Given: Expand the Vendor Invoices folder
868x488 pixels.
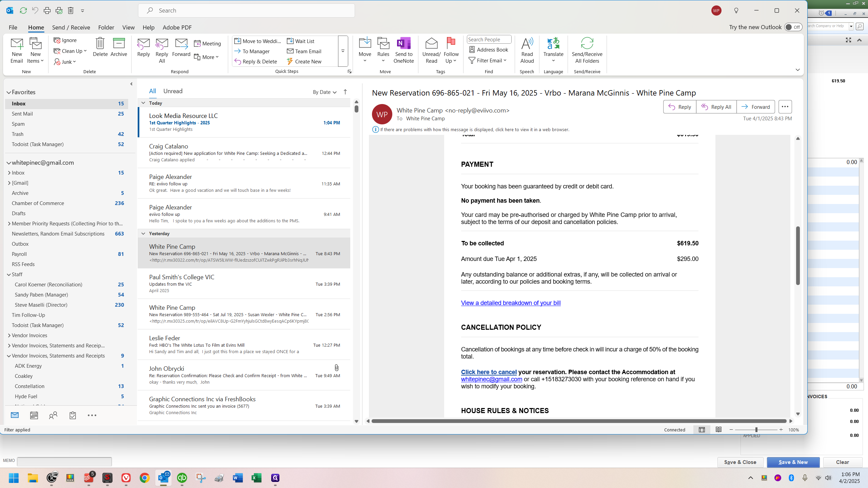Looking at the screenshot, I should [9, 335].
